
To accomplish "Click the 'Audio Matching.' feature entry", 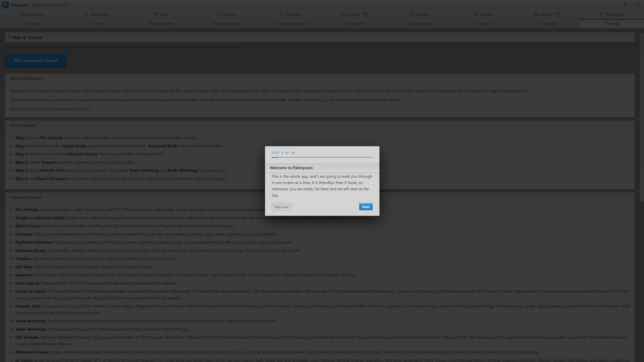I will pos(102,329).
